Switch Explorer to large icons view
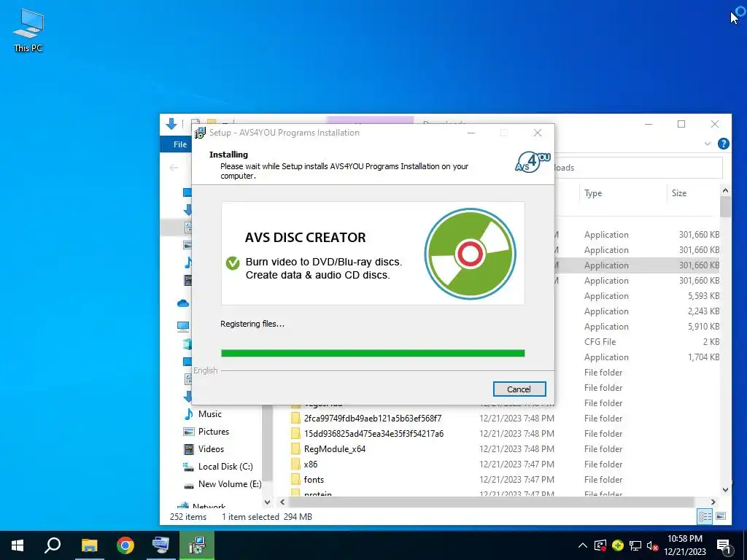The height and width of the screenshot is (560, 747). coord(721,516)
